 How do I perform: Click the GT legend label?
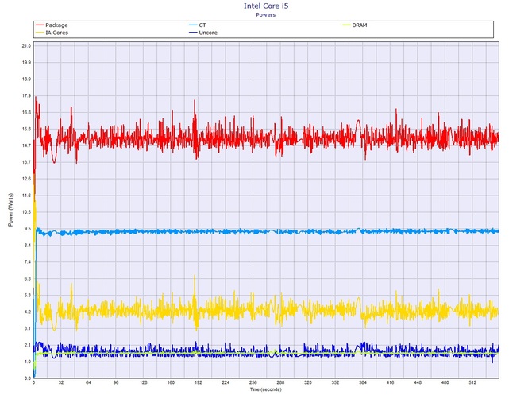click(202, 25)
